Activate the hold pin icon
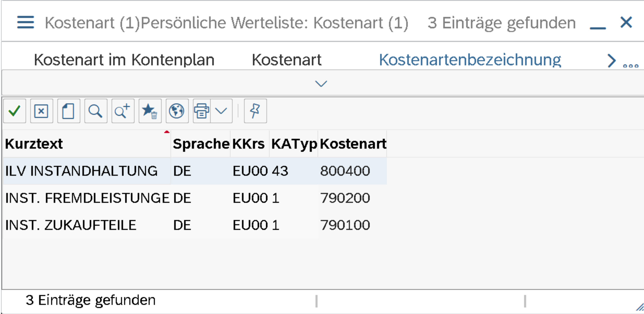The height and width of the screenshot is (314, 644). click(255, 111)
